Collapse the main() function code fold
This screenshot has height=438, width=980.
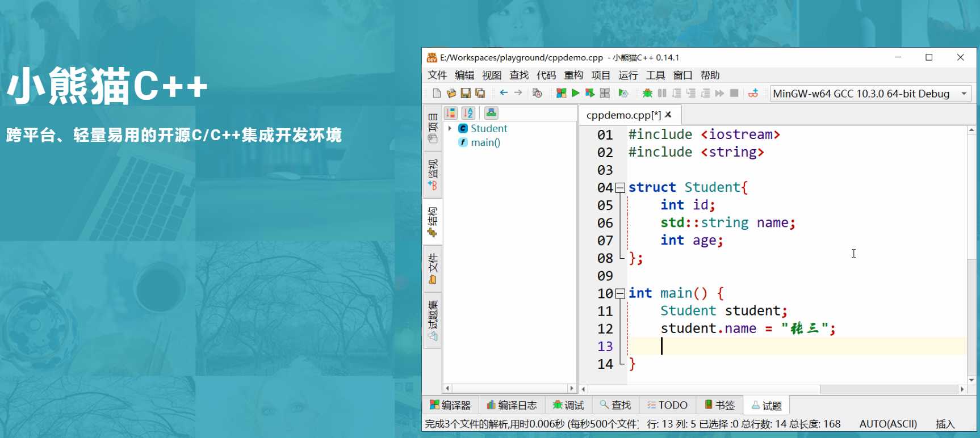pyautogui.click(x=621, y=293)
